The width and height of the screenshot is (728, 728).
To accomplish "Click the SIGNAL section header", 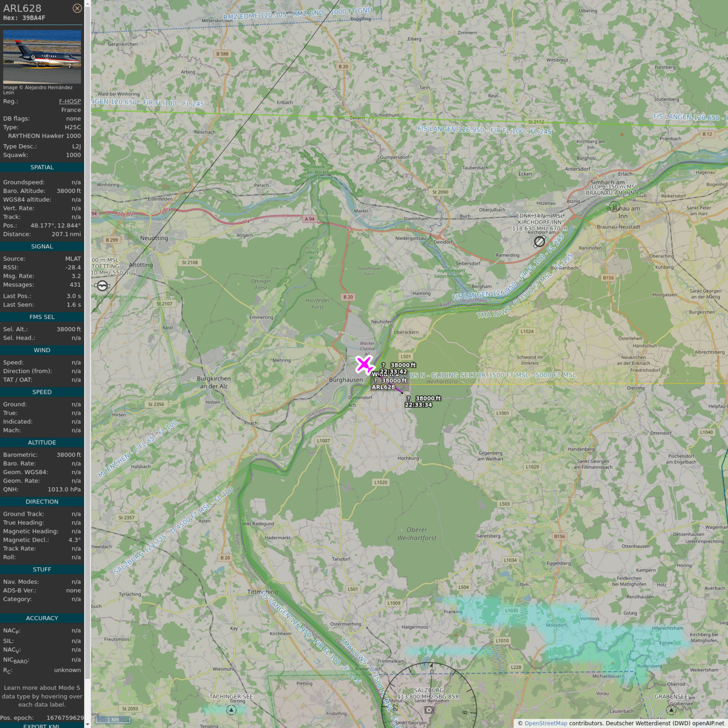I will pyautogui.click(x=42, y=247).
